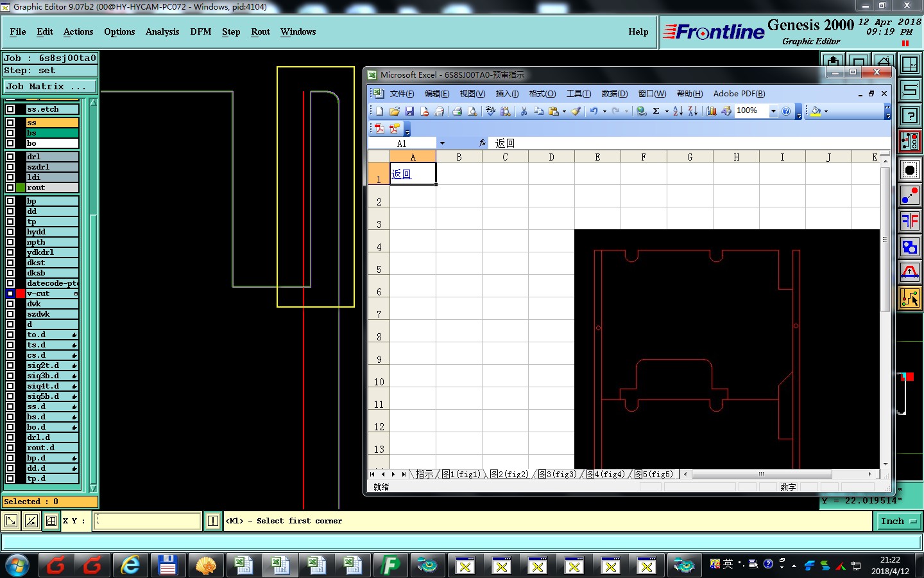
Task: Click the red color swatch of layer v-cut
Action: coord(21,293)
